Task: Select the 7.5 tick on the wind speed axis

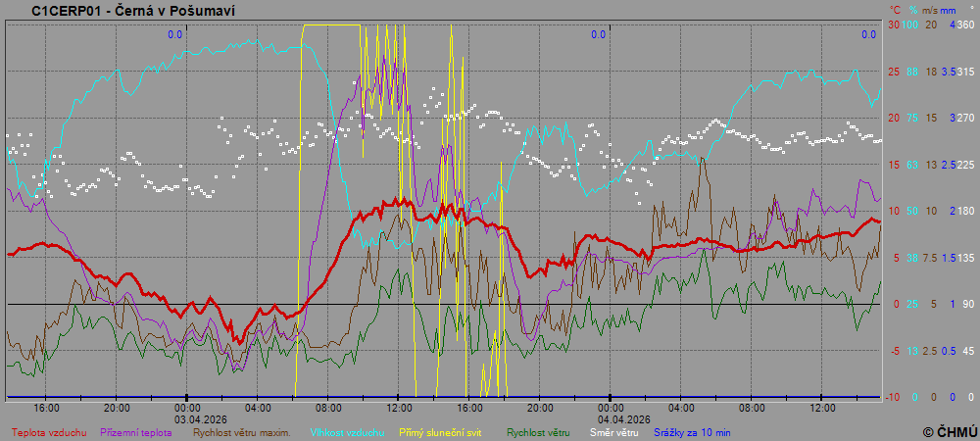Action: pyautogui.click(x=931, y=258)
